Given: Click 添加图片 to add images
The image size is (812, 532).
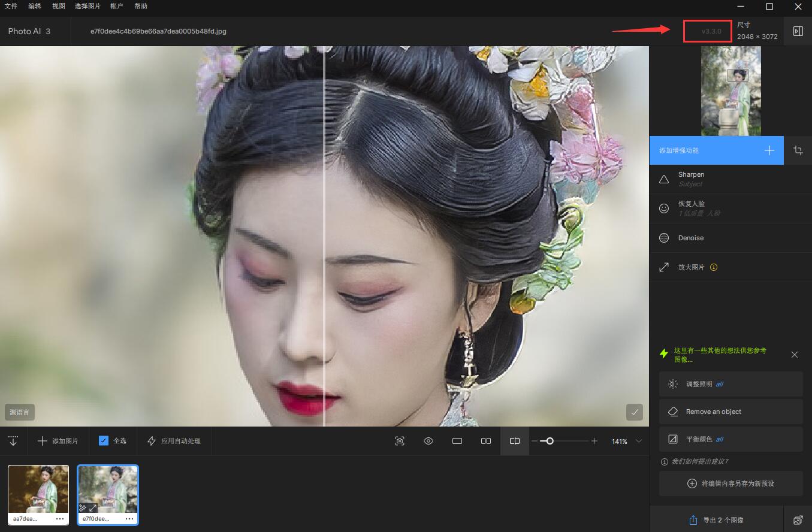Looking at the screenshot, I should (x=58, y=441).
